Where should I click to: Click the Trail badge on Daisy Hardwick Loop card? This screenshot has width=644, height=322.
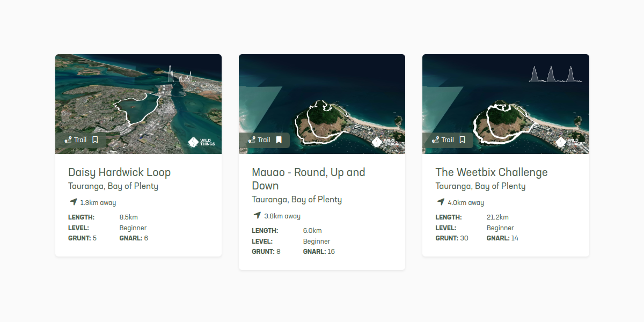(82, 140)
